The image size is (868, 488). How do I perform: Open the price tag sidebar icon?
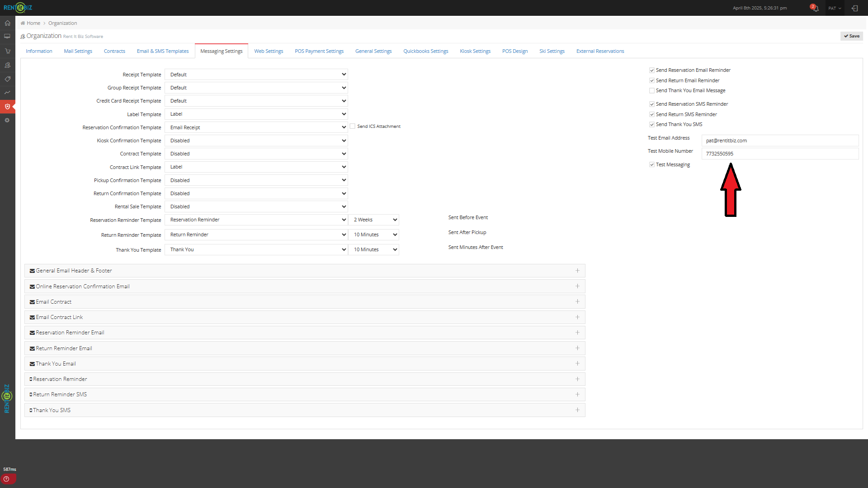click(x=7, y=79)
